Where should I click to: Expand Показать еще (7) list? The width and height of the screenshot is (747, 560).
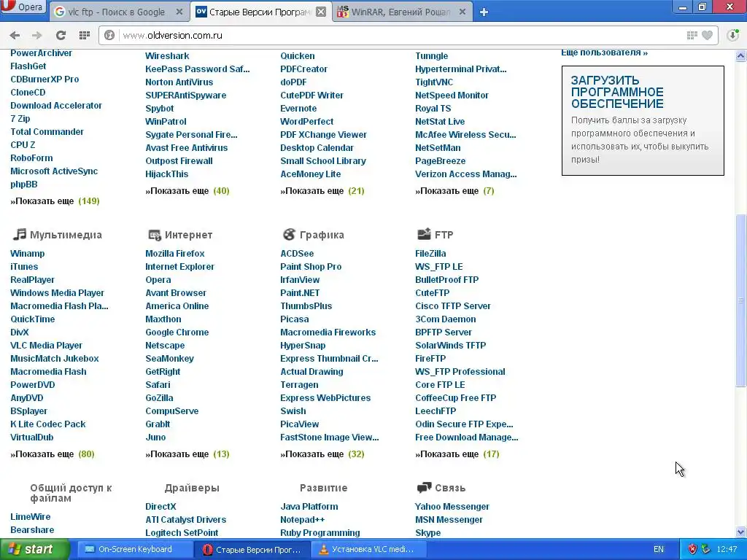tap(455, 191)
